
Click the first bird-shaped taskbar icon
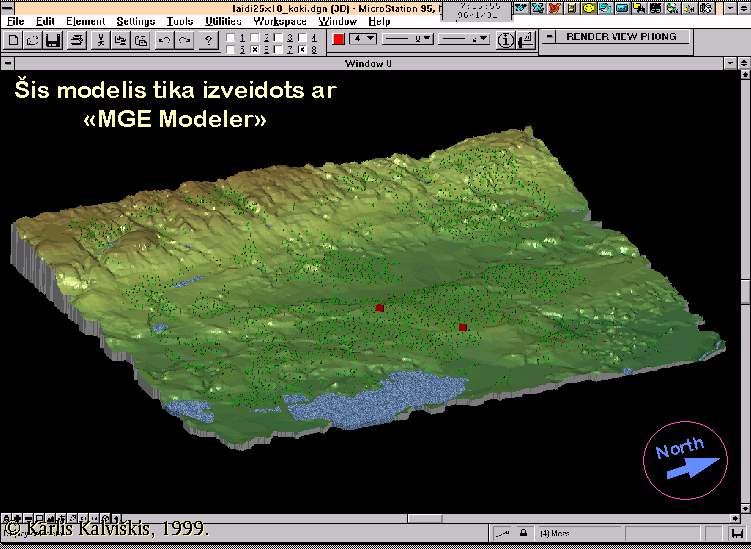[x=521, y=8]
